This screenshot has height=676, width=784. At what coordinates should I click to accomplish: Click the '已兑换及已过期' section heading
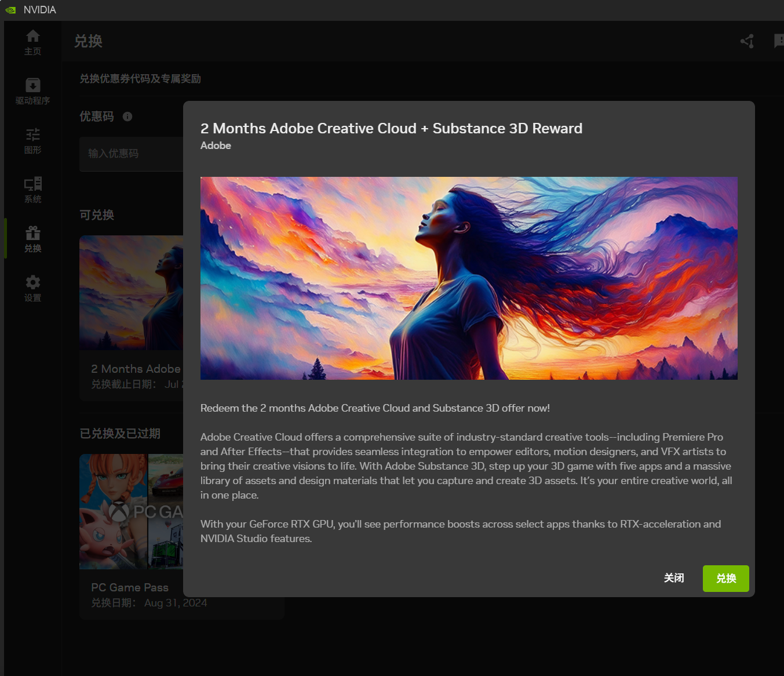[120, 434]
